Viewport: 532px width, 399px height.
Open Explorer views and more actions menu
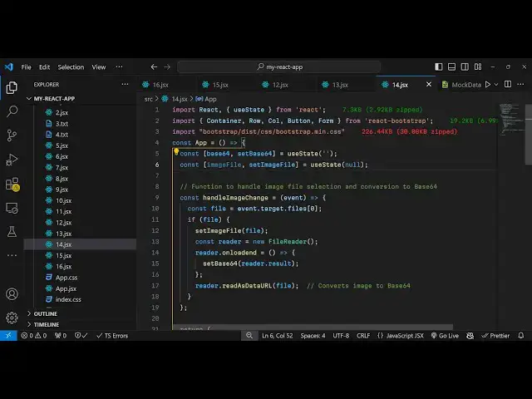click(125, 84)
